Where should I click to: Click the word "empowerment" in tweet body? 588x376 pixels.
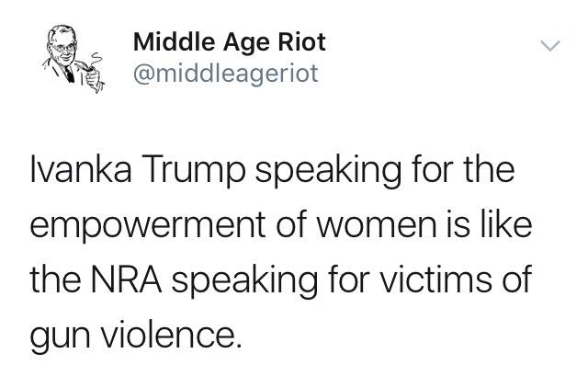click(148, 227)
